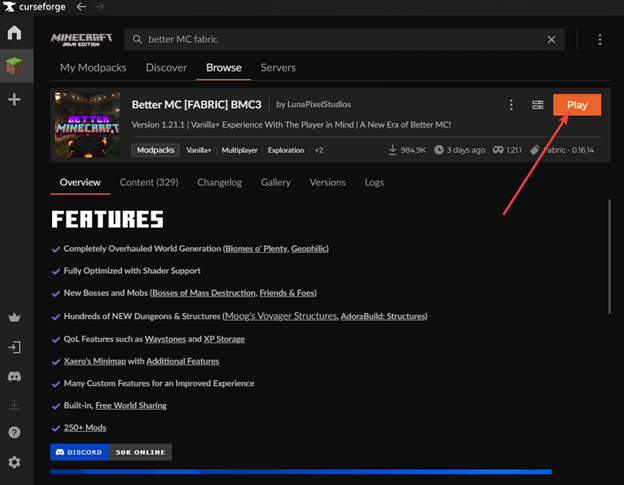Open the Geophilic link

pyautogui.click(x=309, y=249)
